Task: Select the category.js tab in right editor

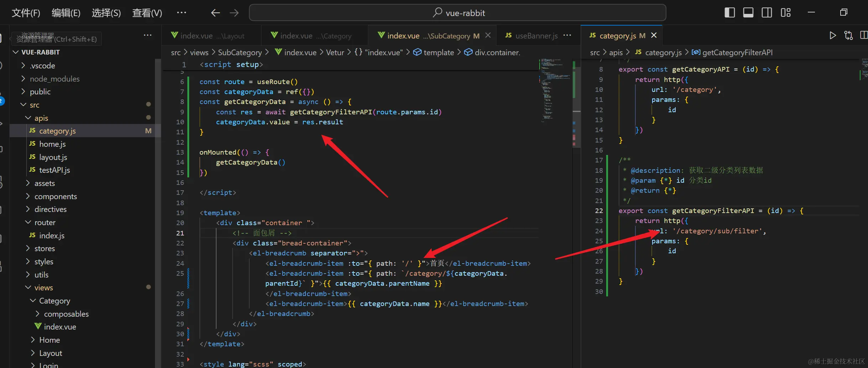Action: click(x=621, y=36)
